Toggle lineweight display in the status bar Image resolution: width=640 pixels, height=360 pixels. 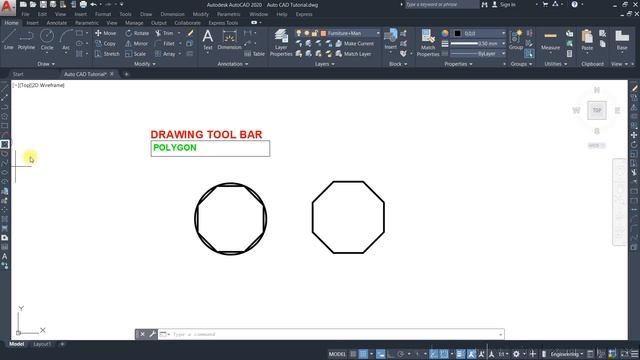pyautogui.click(x=460, y=354)
